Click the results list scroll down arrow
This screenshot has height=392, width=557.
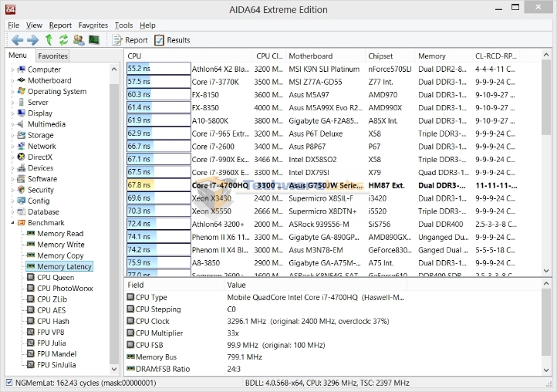546,271
